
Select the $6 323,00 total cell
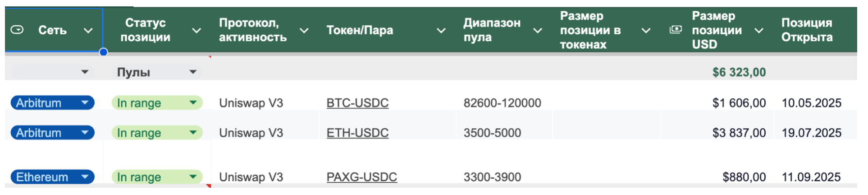739,72
